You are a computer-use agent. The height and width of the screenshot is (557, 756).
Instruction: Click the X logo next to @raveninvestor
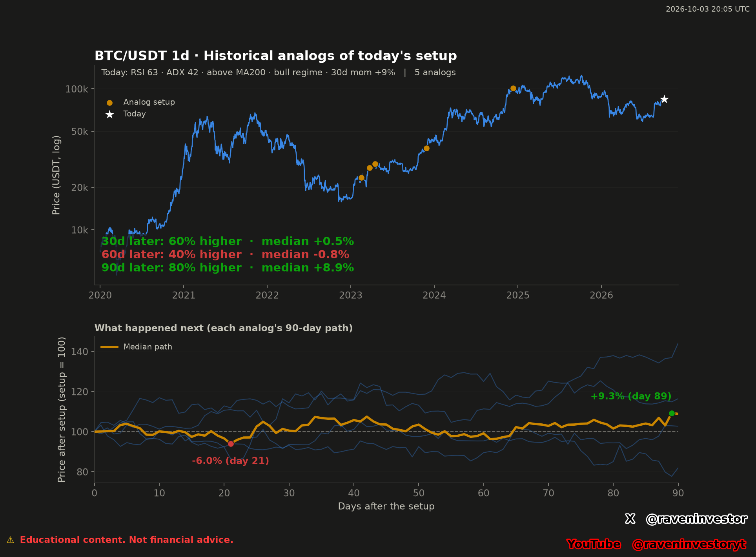[630, 519]
